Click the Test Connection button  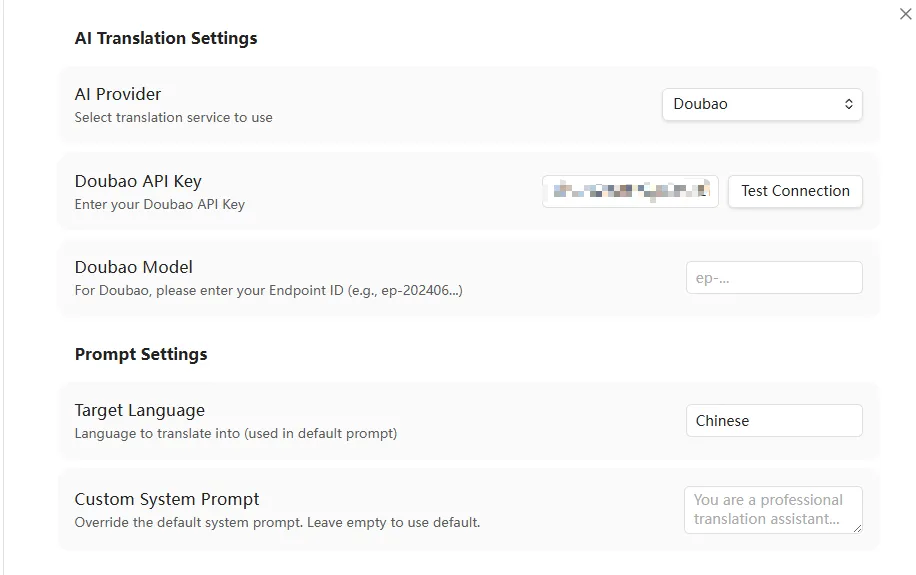click(x=795, y=191)
